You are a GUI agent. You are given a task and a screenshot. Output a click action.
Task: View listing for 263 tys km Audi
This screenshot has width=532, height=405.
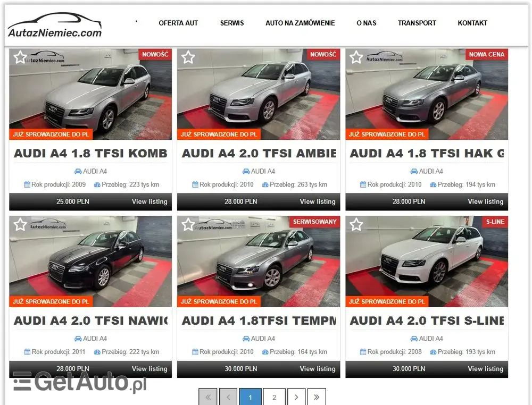point(318,201)
